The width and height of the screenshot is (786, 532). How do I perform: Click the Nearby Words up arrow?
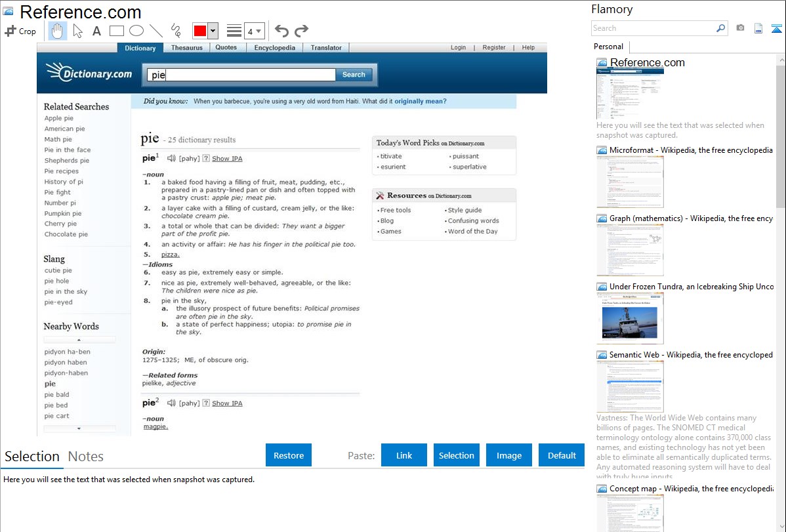(79, 340)
